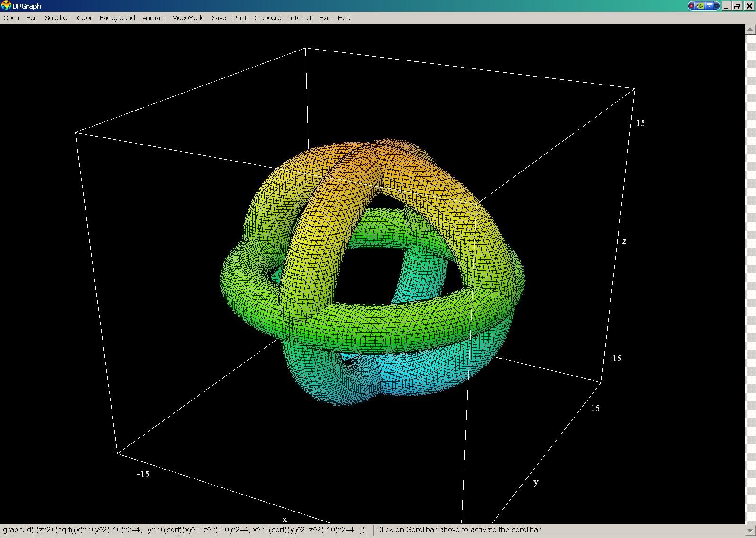This screenshot has width=756, height=538.
Task: Open the Edit menu
Action: (32, 18)
